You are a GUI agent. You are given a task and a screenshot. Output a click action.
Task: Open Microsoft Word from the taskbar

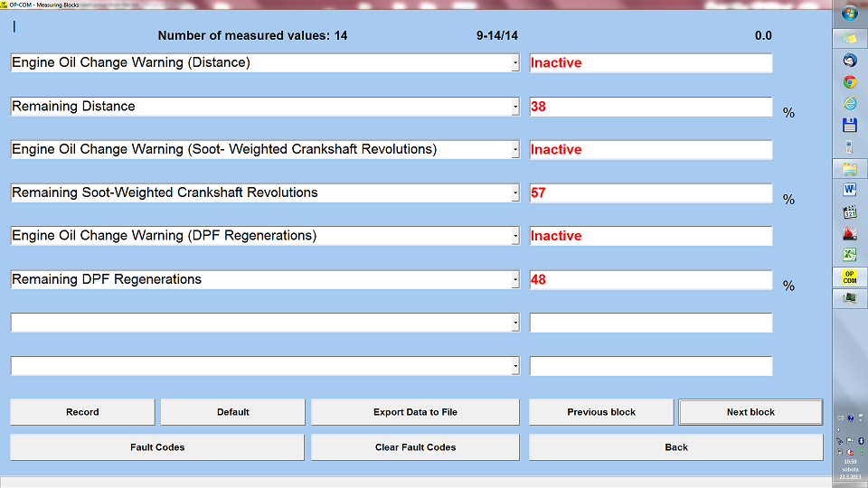[849, 191]
